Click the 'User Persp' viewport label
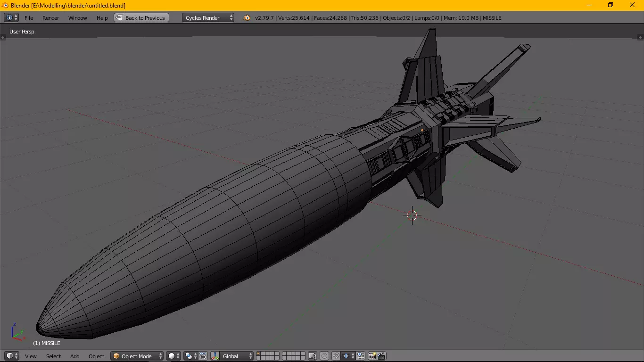This screenshot has height=362, width=644. (x=22, y=32)
